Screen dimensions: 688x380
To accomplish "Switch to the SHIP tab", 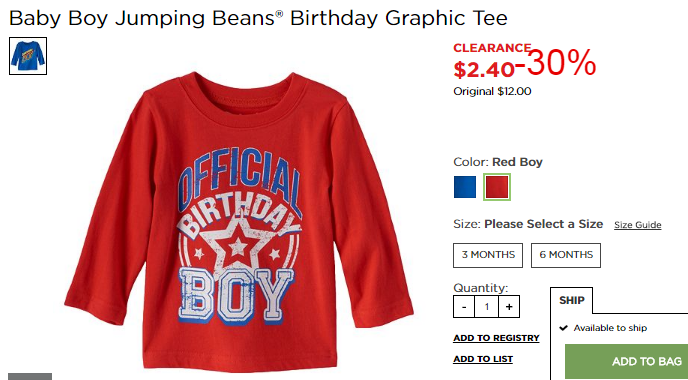I will (572, 301).
